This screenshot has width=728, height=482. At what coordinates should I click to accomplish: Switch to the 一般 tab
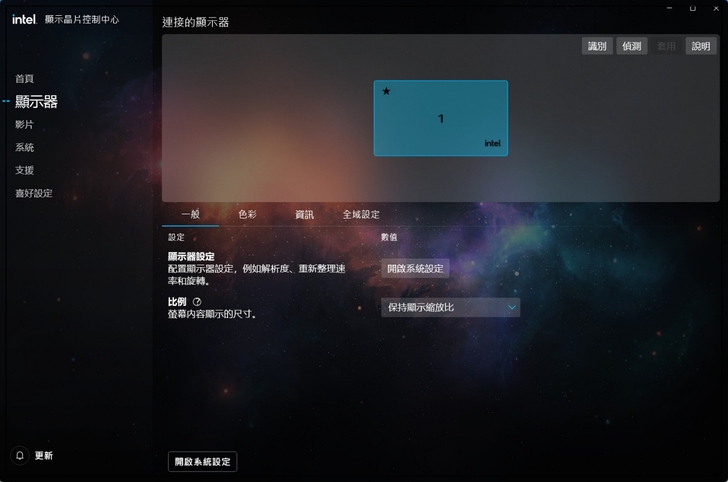pyautogui.click(x=190, y=214)
